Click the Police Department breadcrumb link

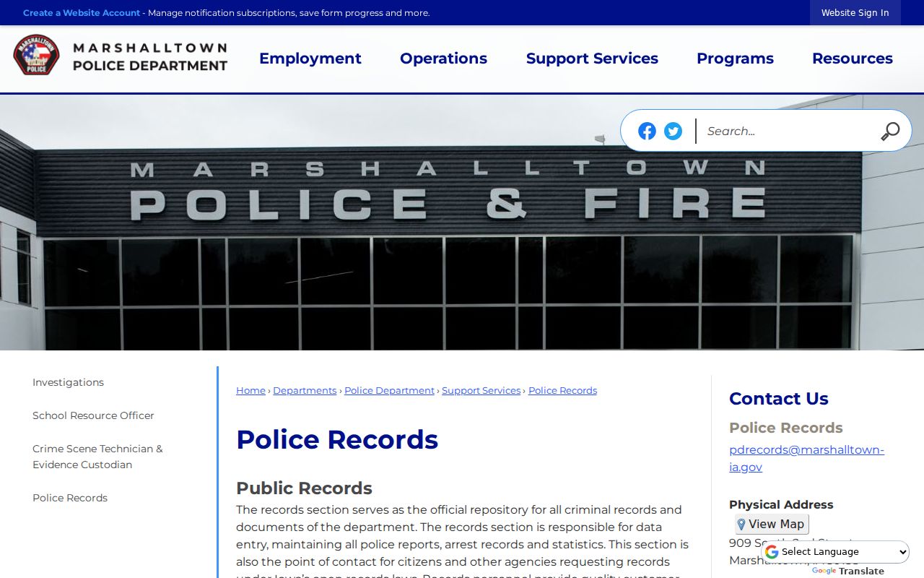pos(389,391)
